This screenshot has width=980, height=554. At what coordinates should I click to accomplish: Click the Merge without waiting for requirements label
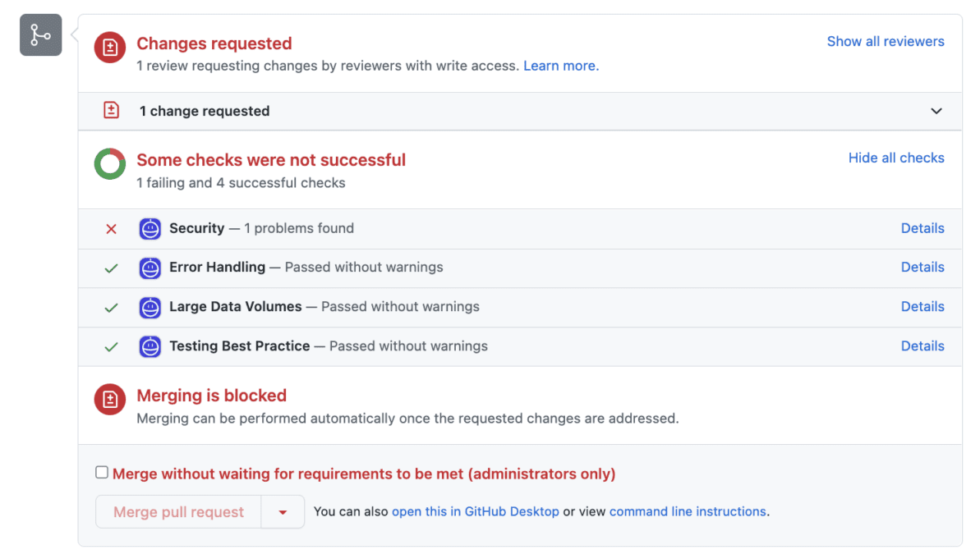point(364,474)
